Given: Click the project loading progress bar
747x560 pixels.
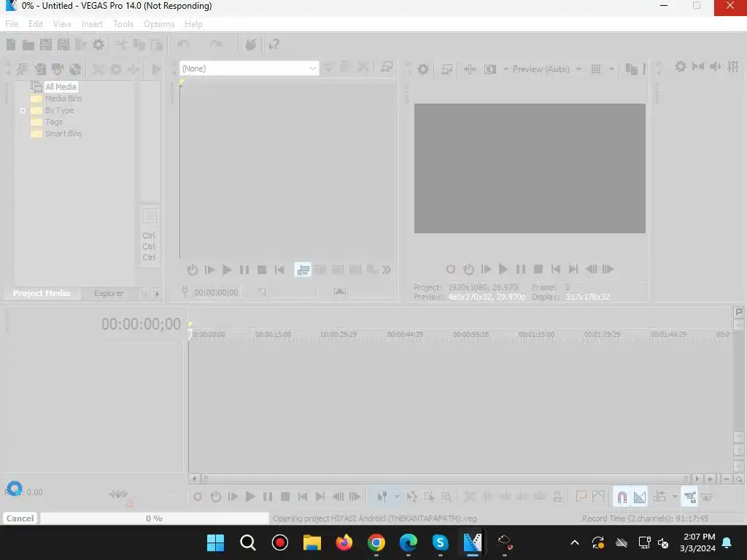Looking at the screenshot, I should coord(155,518).
